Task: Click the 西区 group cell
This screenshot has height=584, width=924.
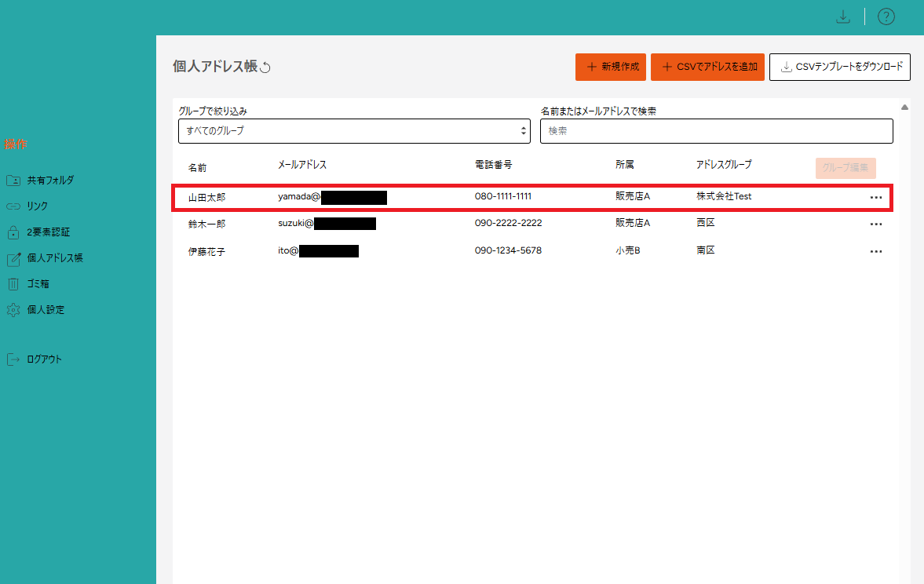Action: (706, 223)
